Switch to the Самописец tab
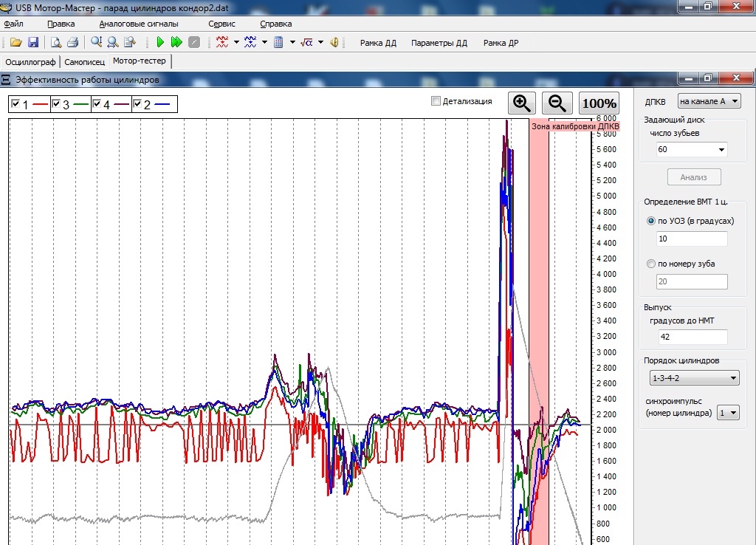Viewport: 756px width, 545px height. [84, 62]
